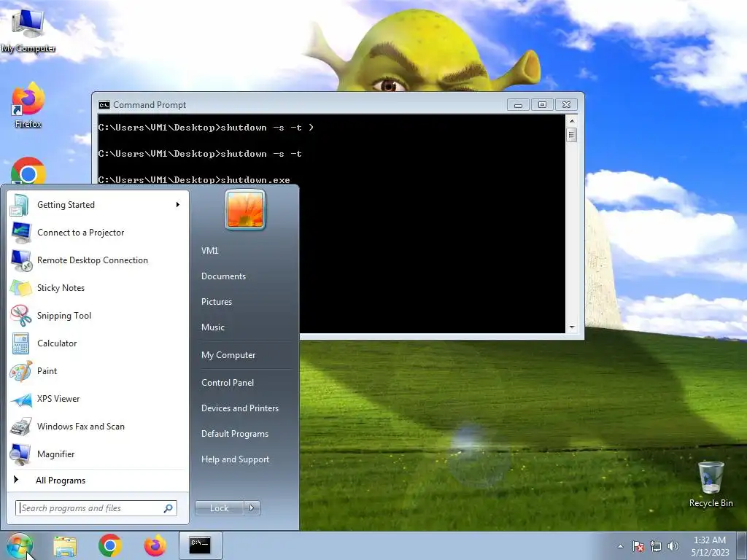Click the user account picture
The width and height of the screenshot is (747, 560).
pos(245,209)
